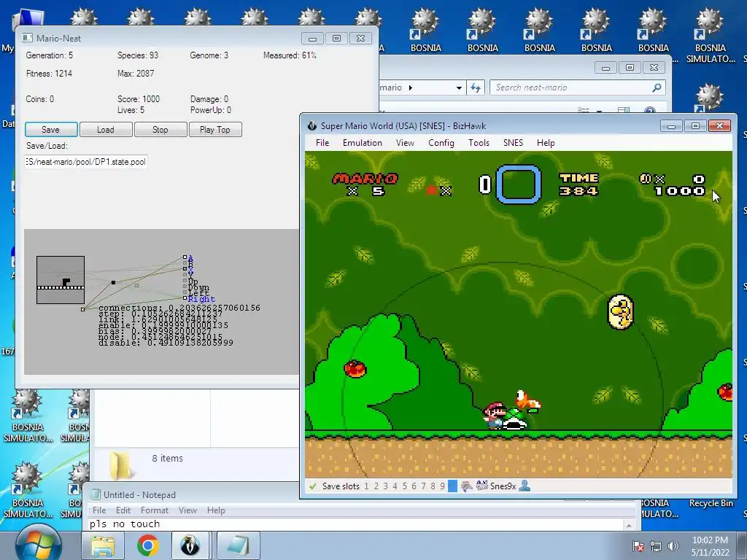
Task: Open the BizHawk File menu
Action: pyautogui.click(x=322, y=143)
